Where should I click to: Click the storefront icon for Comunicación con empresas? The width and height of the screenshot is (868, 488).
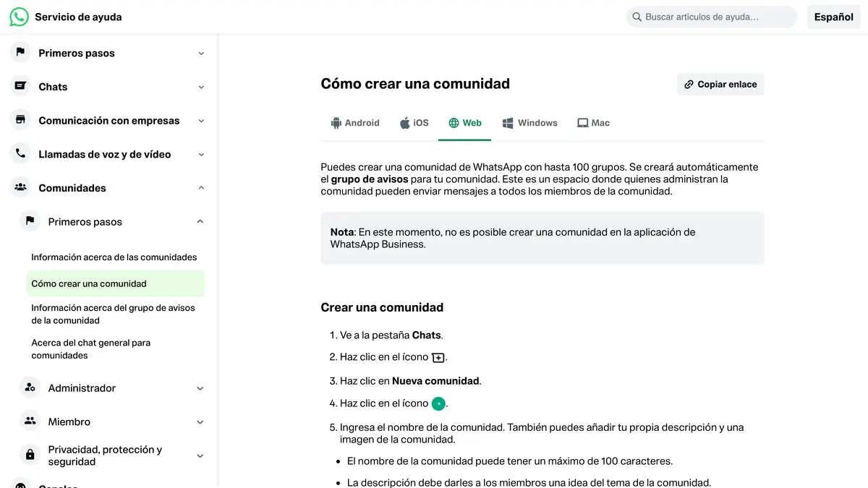tap(20, 120)
